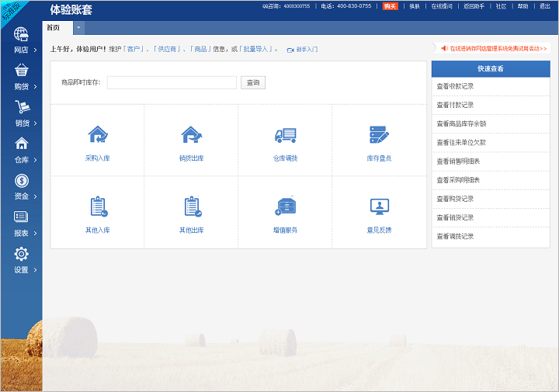Image resolution: width=559 pixels, height=392 pixels.
Task: Open the 销货 trolley icon in sidebar
Action: pos(22,106)
